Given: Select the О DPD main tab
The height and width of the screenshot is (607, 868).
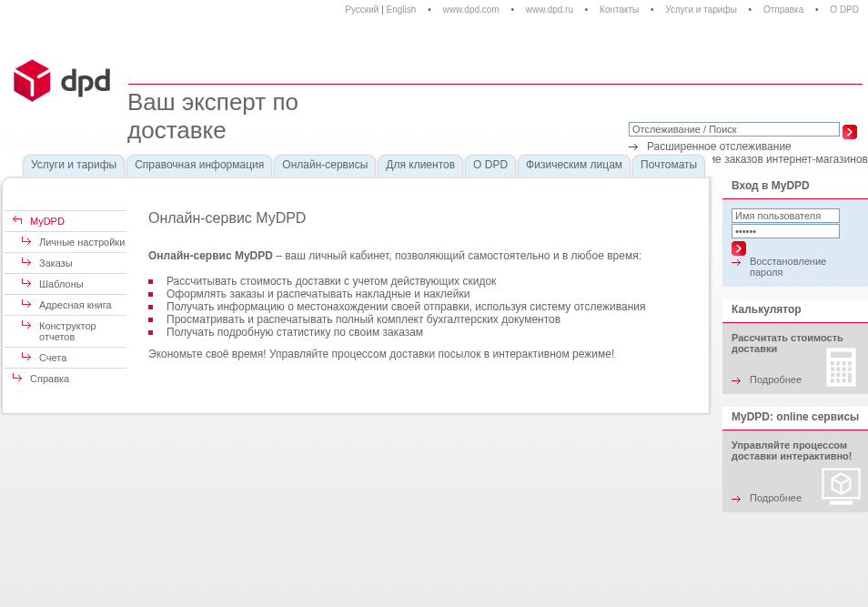Looking at the screenshot, I should (490, 165).
